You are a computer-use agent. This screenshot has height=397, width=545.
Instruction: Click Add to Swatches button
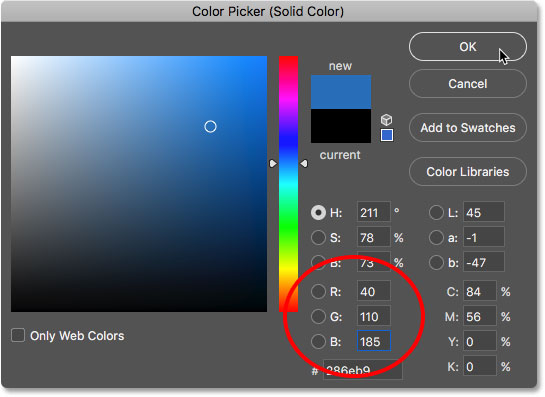(467, 128)
